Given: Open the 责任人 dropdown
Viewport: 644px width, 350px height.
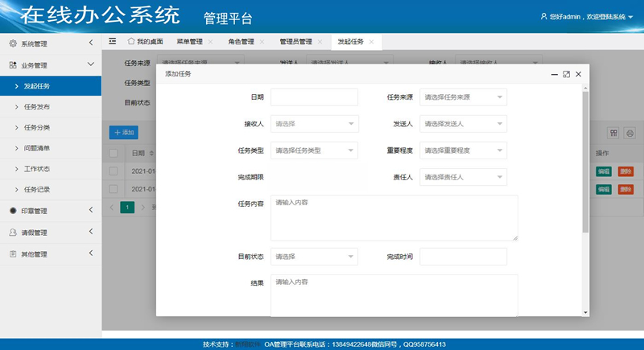Looking at the screenshot, I should [463, 177].
